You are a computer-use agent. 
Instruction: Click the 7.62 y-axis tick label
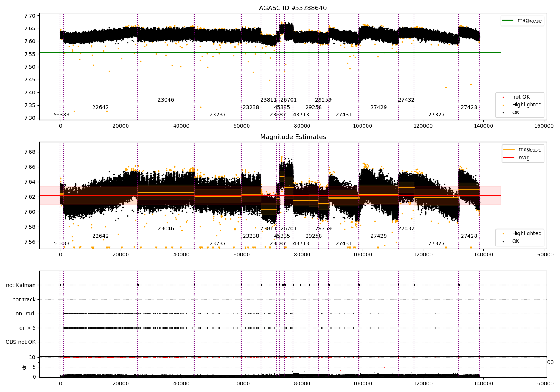[30, 197]
